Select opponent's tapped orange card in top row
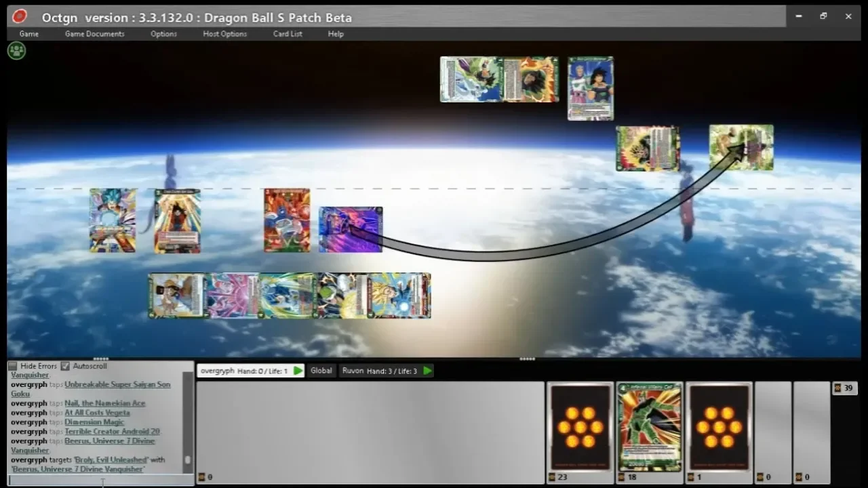Image resolution: width=868 pixels, height=488 pixels. (531, 79)
